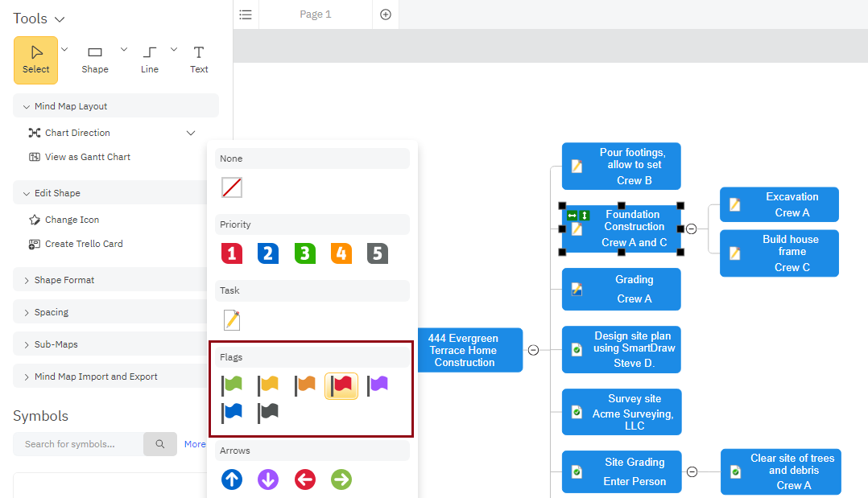Toggle the red flag on the selected shape
Viewport: 868px width, 498px height.
341,385
